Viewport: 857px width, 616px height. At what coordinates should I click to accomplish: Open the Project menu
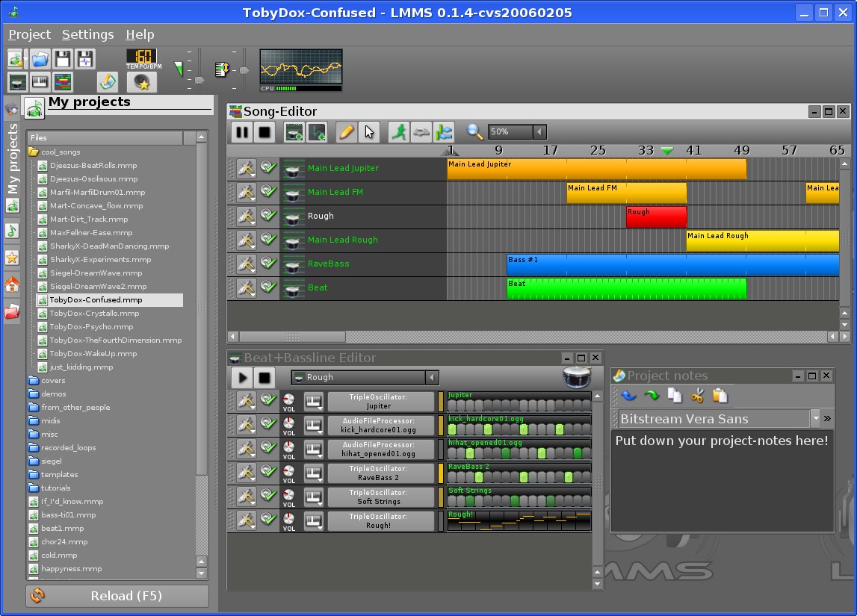tap(30, 34)
